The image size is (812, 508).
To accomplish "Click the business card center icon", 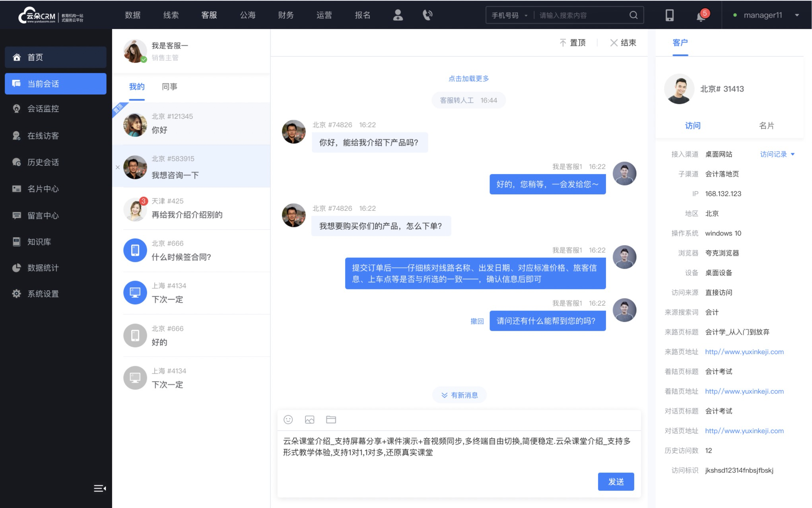I will pyautogui.click(x=15, y=188).
